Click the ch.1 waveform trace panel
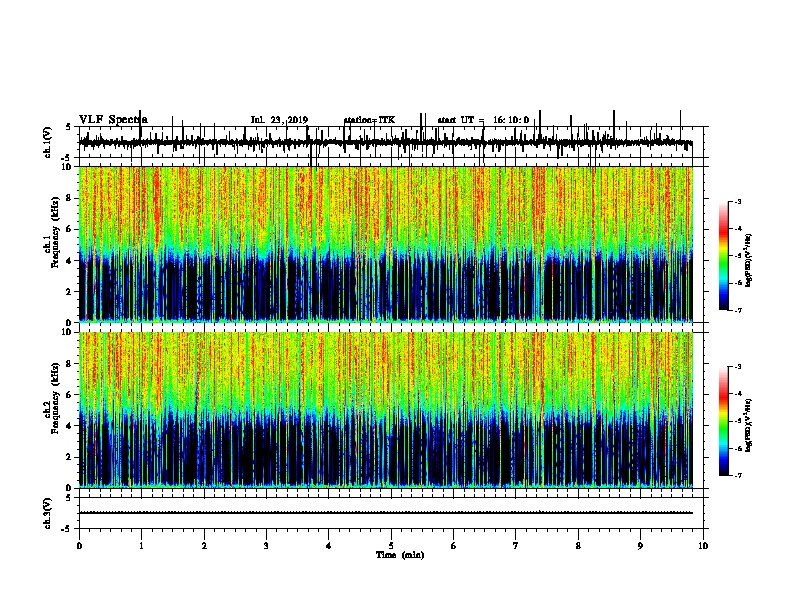The height and width of the screenshot is (612, 792). coord(391,142)
